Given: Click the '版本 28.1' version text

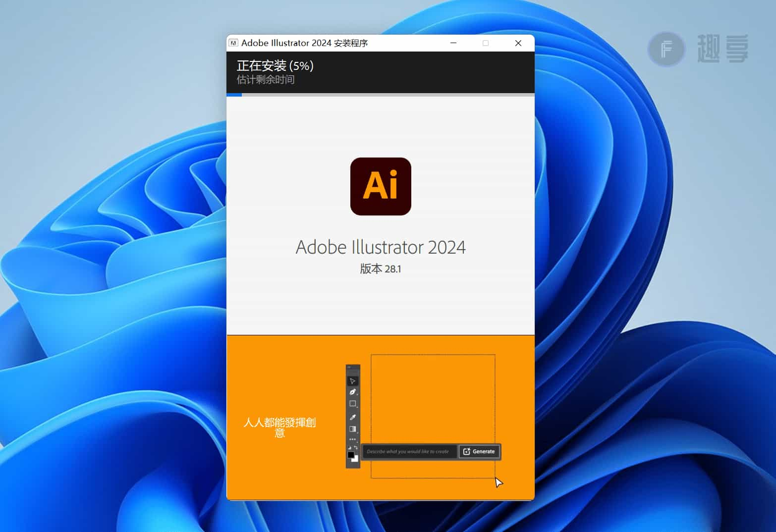Looking at the screenshot, I should 381,269.
